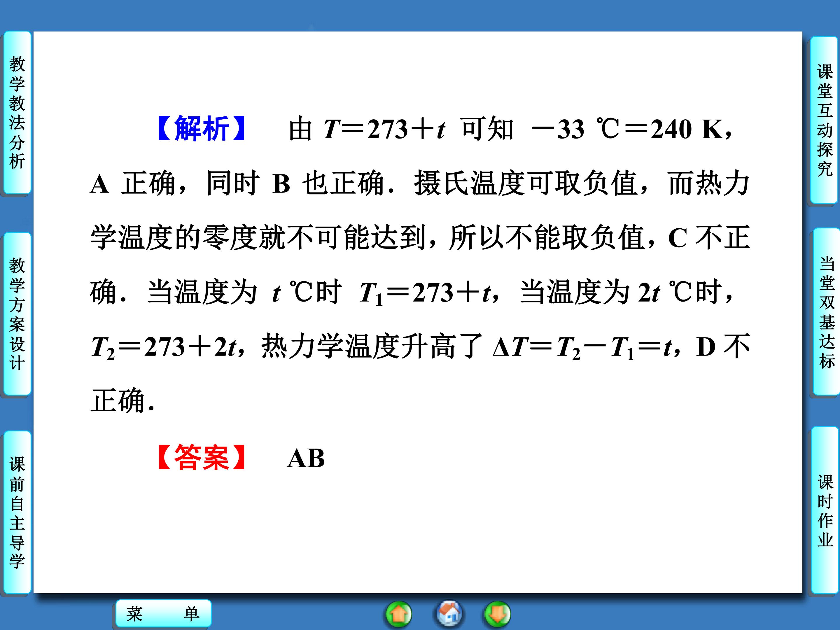Switch to the 课时作业 tab
This screenshot has width=840, height=630.
point(825,510)
